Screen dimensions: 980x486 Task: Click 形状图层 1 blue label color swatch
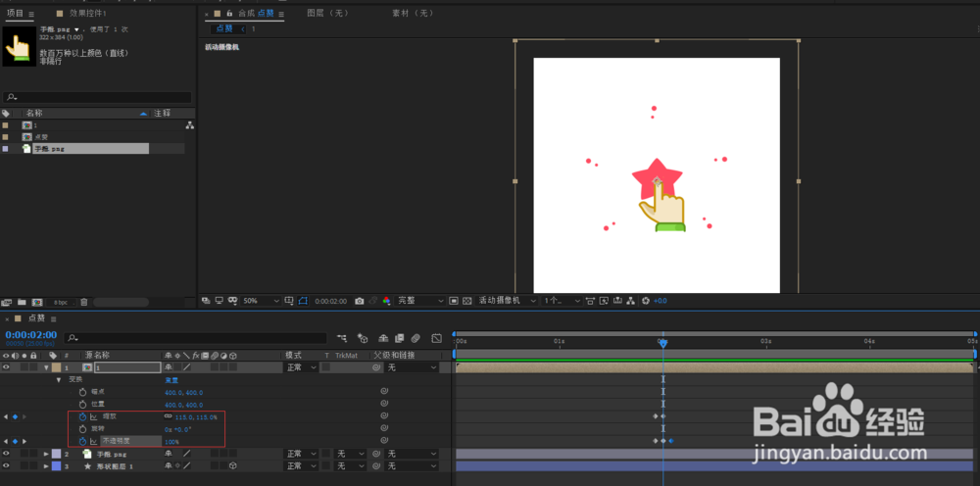(x=56, y=466)
